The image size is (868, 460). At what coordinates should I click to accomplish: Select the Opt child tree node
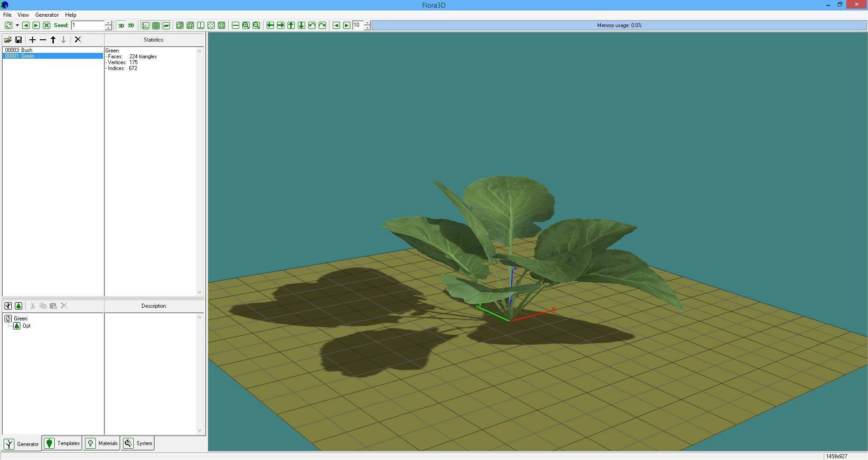coord(27,326)
